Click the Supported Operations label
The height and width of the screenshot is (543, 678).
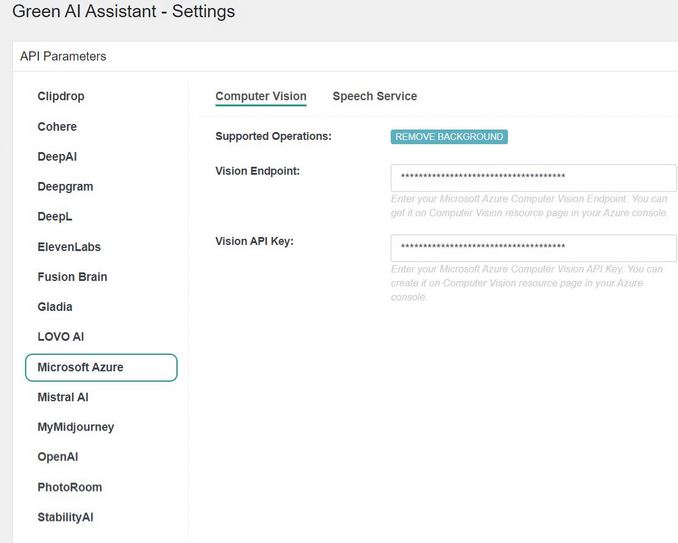(x=273, y=136)
